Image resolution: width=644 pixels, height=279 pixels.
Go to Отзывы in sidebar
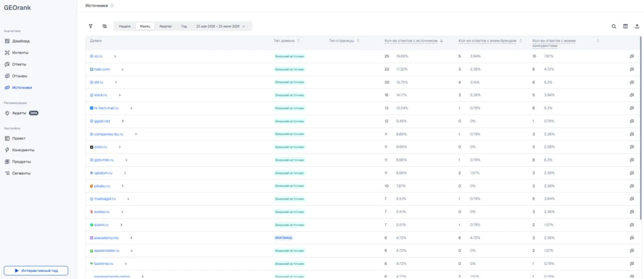click(x=16, y=76)
